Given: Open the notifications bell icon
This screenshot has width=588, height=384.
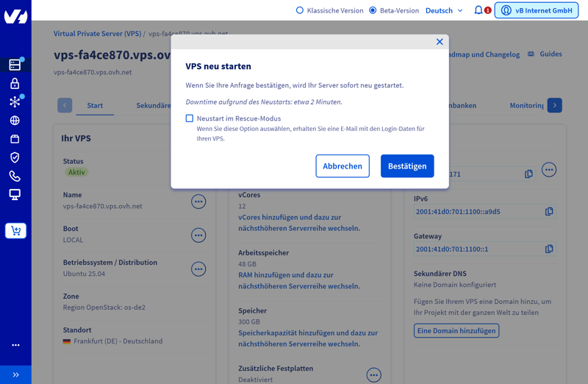Looking at the screenshot, I should 478,10.
